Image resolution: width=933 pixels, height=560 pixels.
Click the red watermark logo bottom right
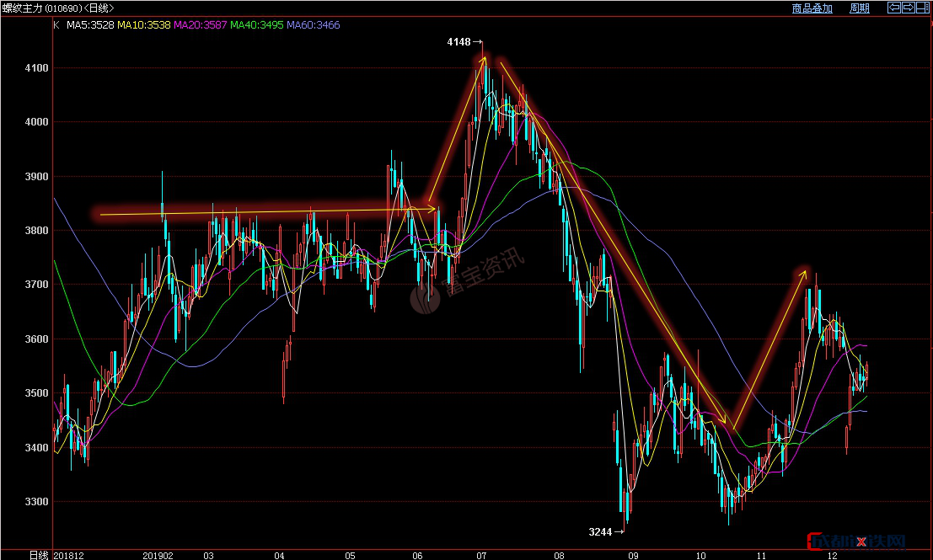coord(856,542)
